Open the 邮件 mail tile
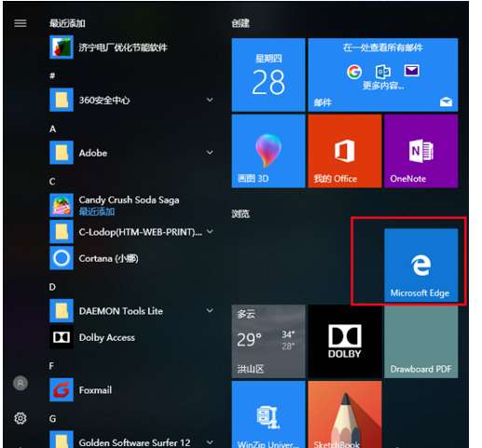 pos(383,75)
